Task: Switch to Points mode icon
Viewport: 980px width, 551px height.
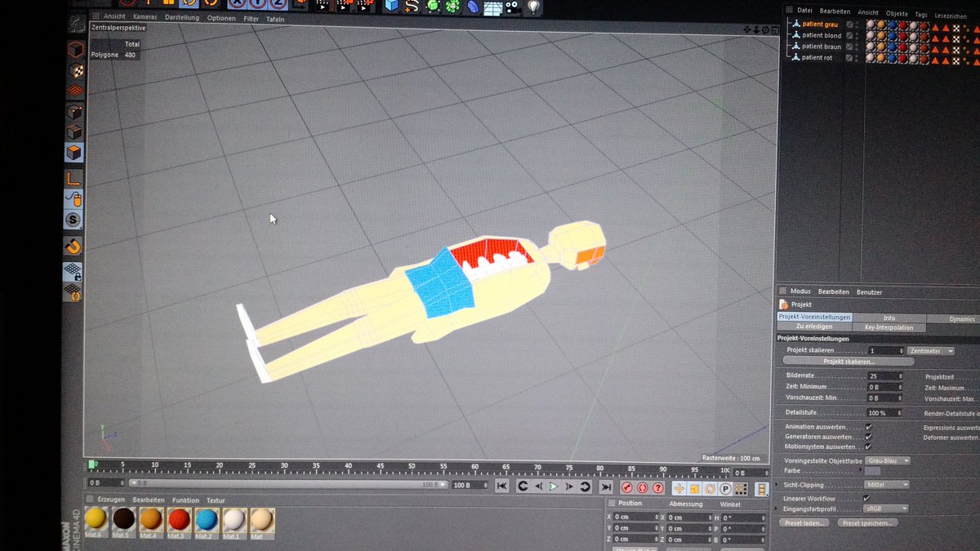Action: 75,112
